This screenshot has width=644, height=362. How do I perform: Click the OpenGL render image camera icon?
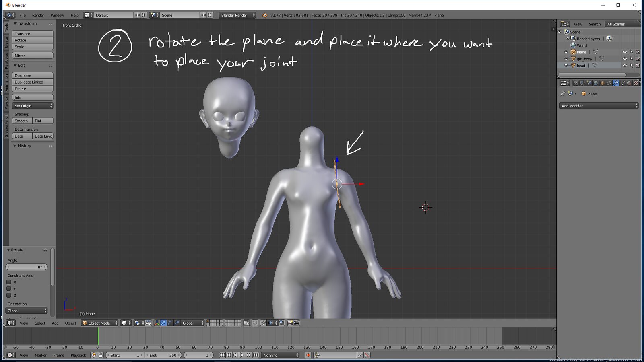(x=290, y=323)
